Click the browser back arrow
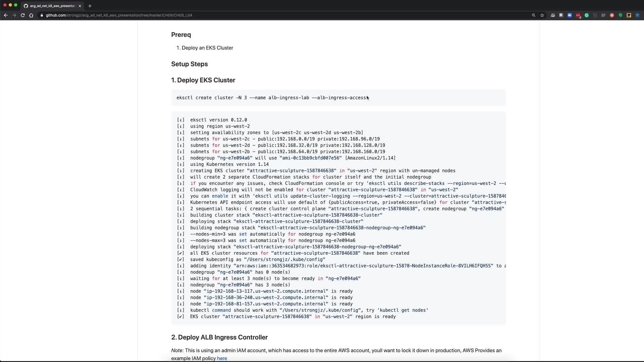644x362 pixels. (6, 15)
